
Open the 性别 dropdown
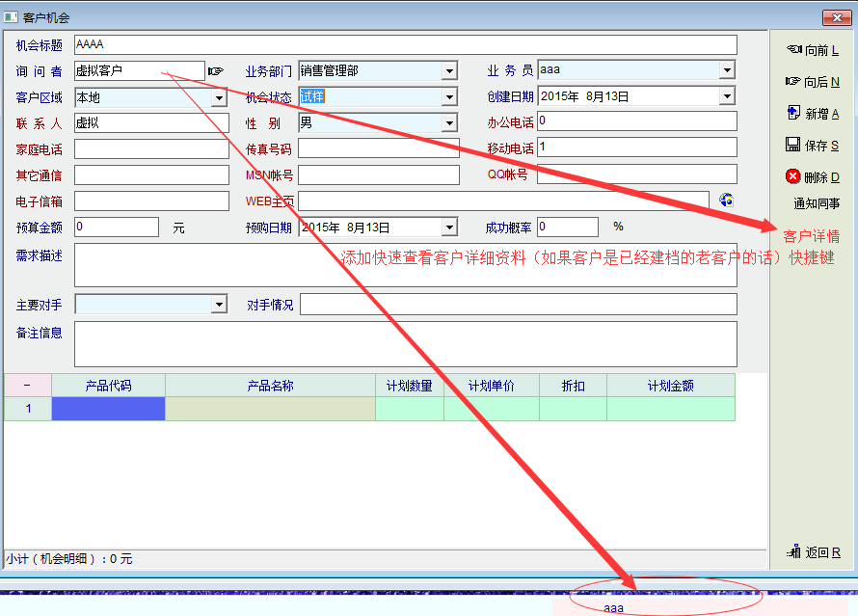click(448, 122)
